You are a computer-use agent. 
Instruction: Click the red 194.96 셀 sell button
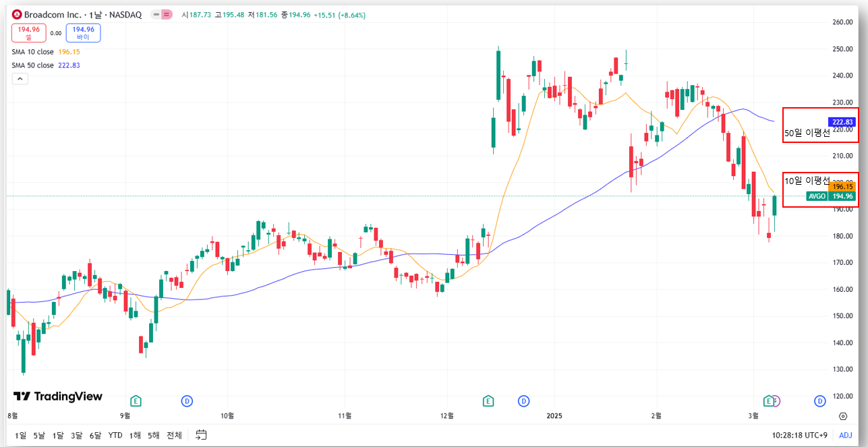coord(29,33)
